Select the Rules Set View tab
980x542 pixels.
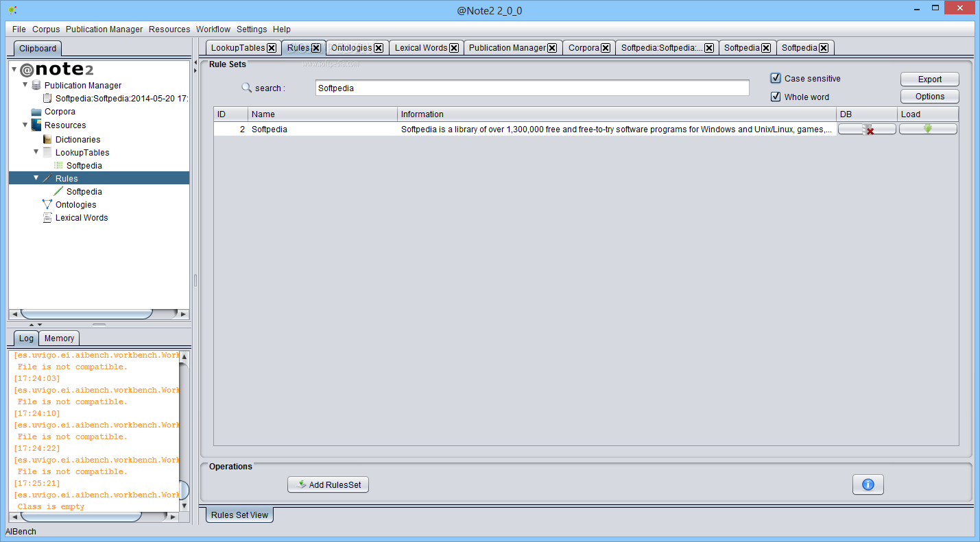(239, 515)
